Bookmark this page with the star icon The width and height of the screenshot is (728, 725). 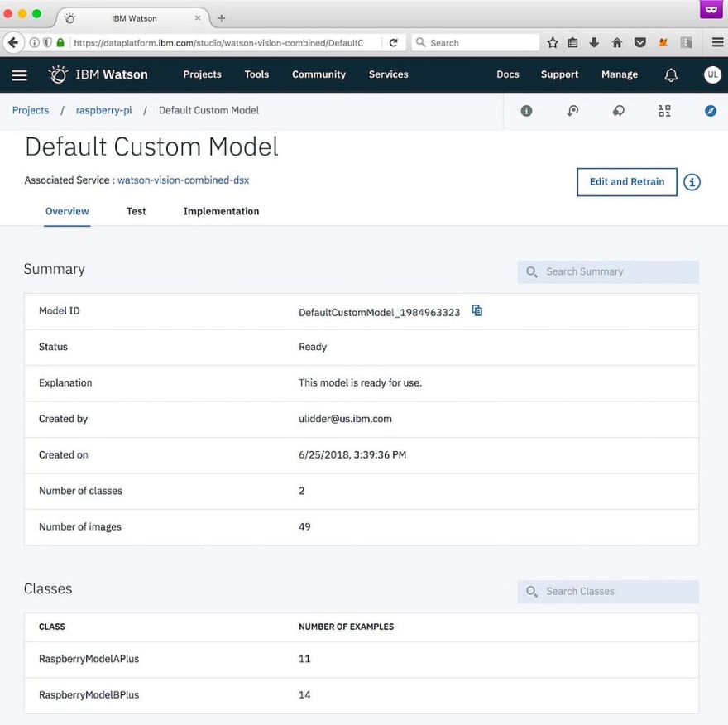(x=552, y=43)
